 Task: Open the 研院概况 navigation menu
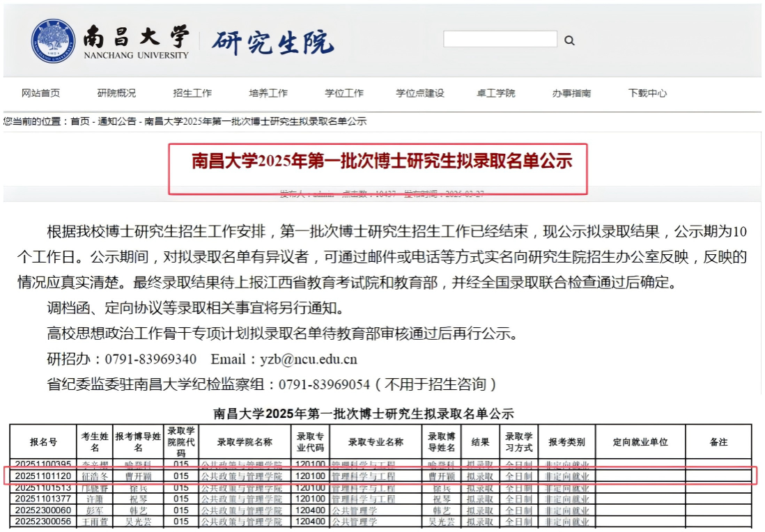(x=116, y=93)
